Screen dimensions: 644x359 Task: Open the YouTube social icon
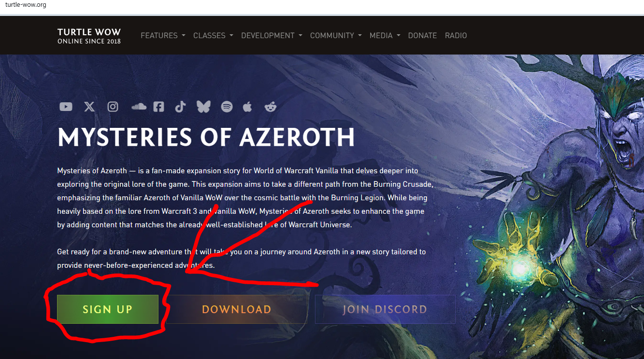click(x=66, y=107)
